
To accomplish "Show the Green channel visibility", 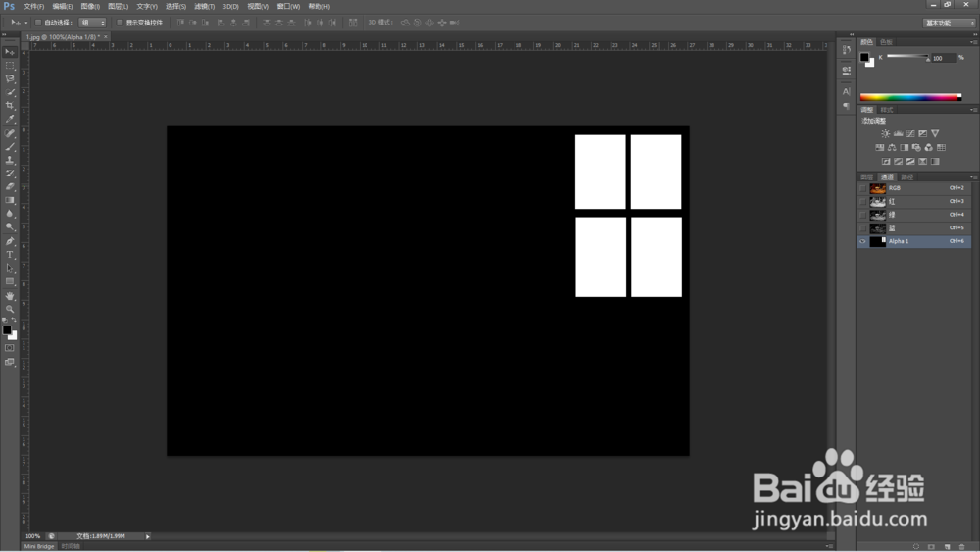I will pos(862,215).
